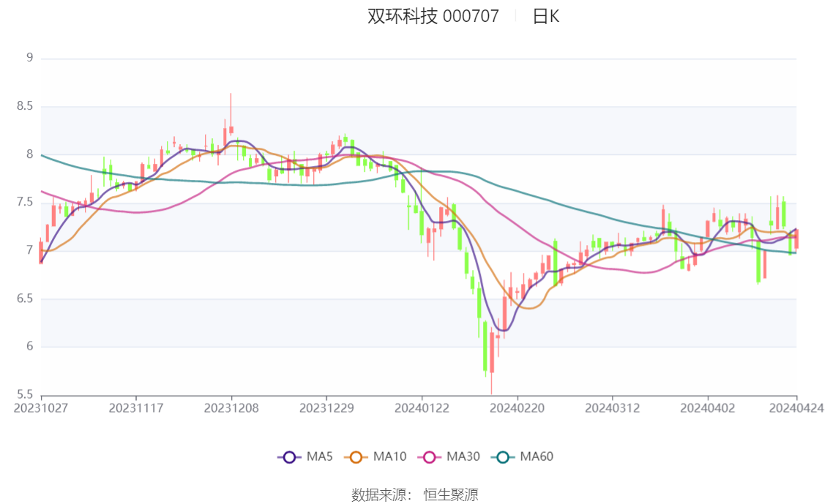Click the MA5 legend label text
Screen dimensions: 830x504
(320, 457)
